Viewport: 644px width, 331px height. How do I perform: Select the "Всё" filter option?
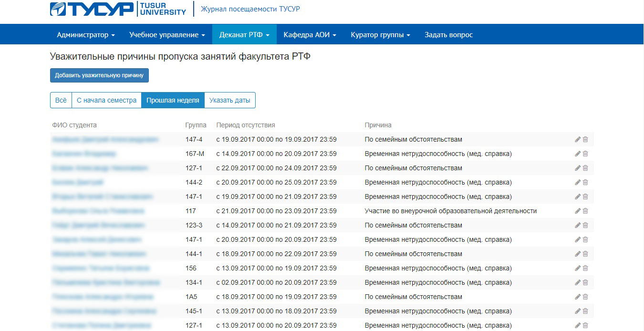point(61,101)
